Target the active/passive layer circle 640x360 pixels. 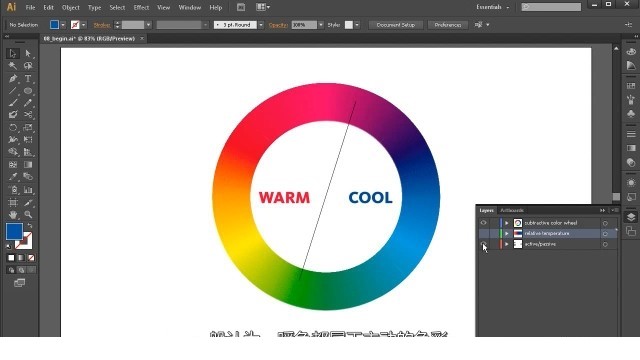tap(605, 244)
